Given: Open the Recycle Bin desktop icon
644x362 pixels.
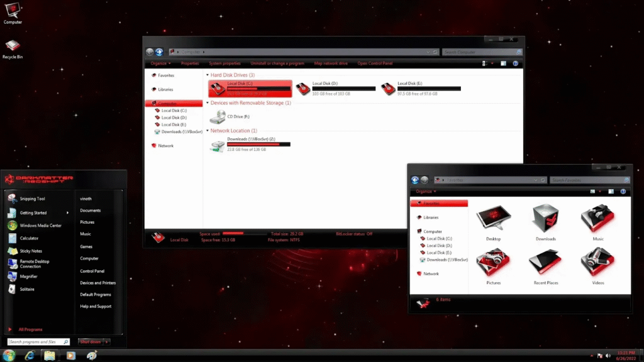Looking at the screenshot, I should click(x=12, y=47).
